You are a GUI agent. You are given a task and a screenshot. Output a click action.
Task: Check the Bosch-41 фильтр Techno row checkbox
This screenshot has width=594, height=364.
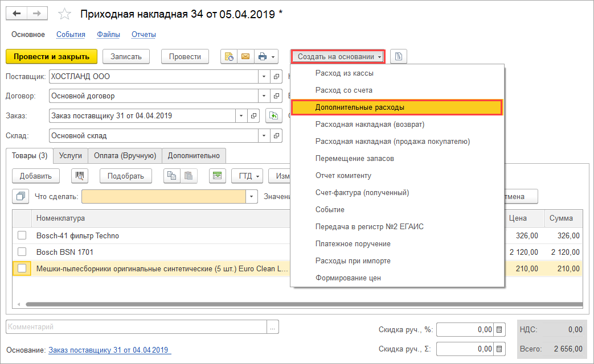click(22, 235)
